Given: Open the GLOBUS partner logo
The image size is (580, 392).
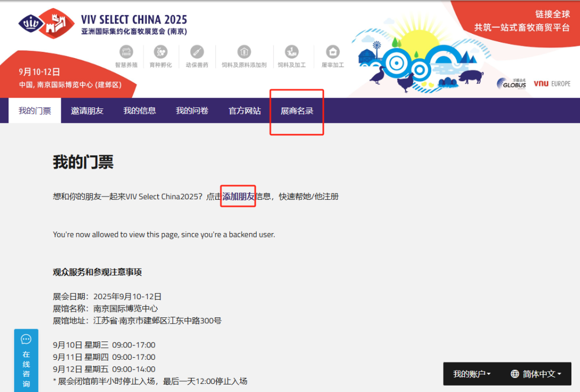Looking at the screenshot, I should coord(512,84).
